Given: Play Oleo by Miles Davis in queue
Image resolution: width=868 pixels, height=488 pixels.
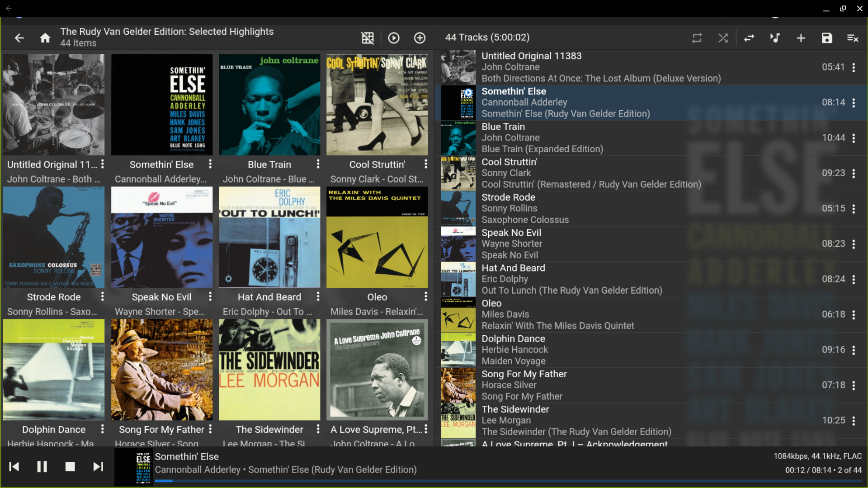Looking at the screenshot, I should click(651, 314).
